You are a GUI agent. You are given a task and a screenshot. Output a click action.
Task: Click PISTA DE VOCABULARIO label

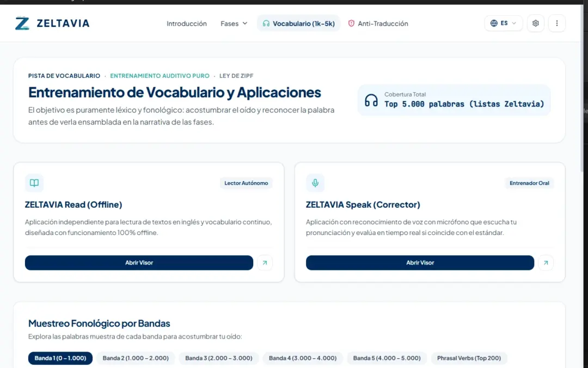pos(64,76)
